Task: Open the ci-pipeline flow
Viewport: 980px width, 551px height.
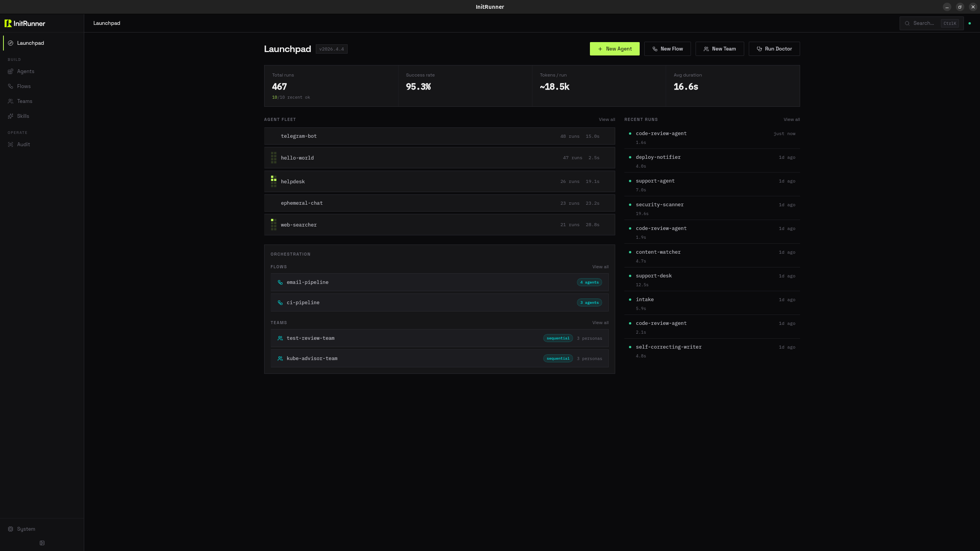Action: 439,303
